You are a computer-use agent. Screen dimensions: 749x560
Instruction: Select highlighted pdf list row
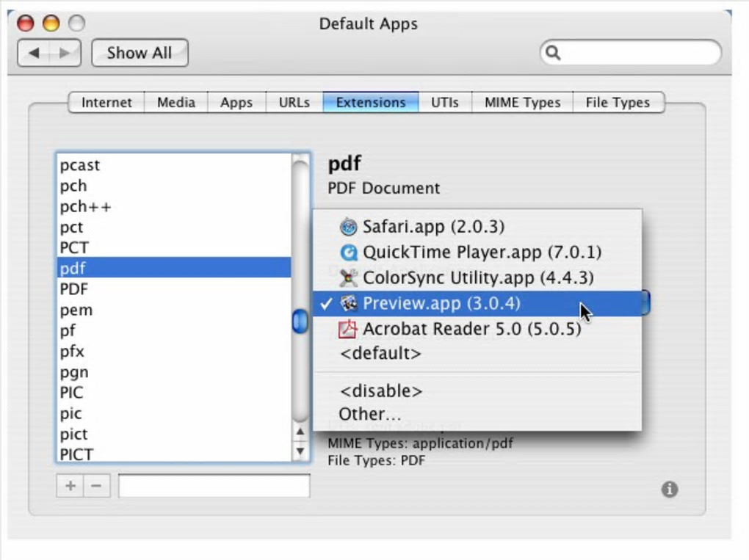click(x=174, y=268)
